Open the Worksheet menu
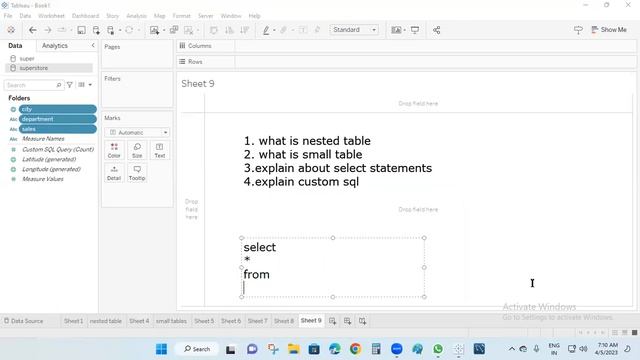The height and width of the screenshot is (360, 640). (x=51, y=16)
